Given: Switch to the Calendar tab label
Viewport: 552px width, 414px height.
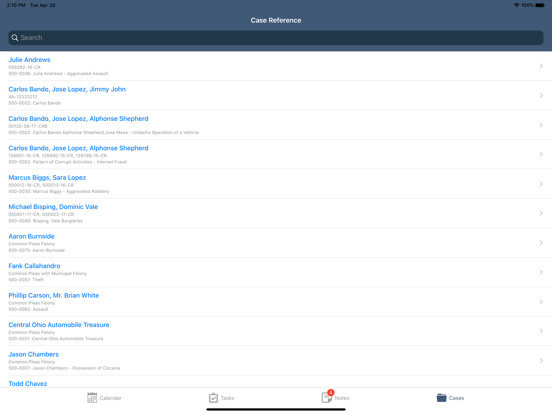Looking at the screenshot, I should [111, 398].
